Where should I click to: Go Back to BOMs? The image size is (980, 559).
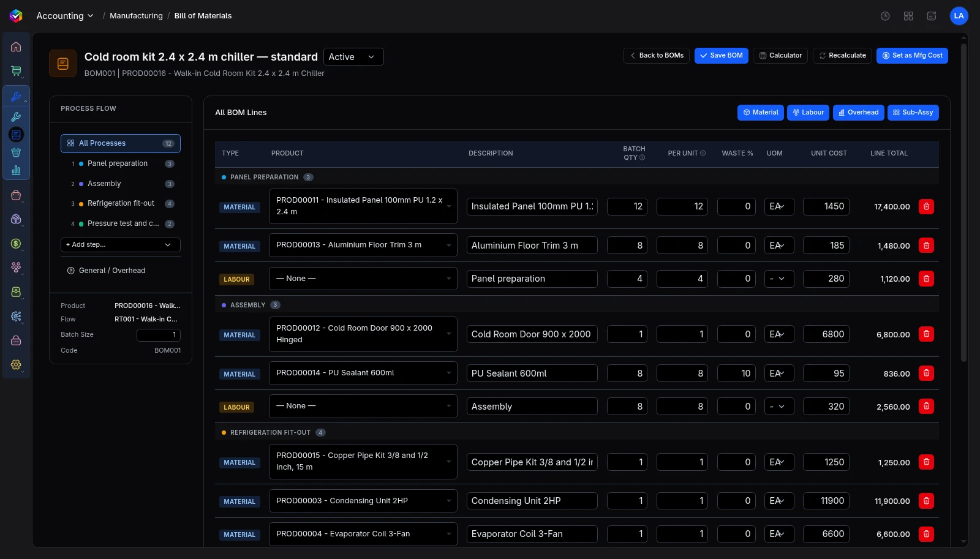coord(657,56)
